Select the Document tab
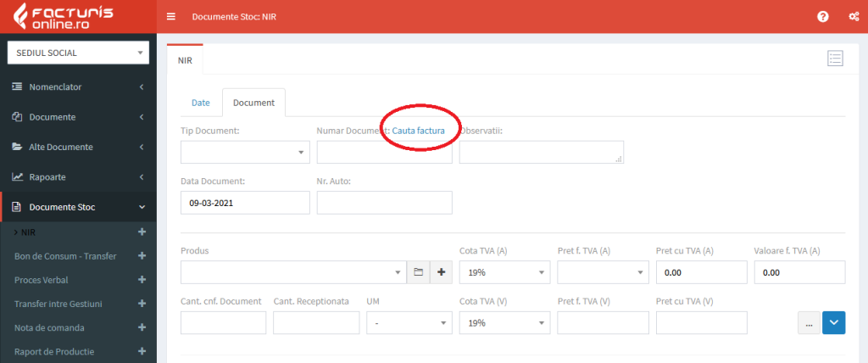 (x=253, y=103)
